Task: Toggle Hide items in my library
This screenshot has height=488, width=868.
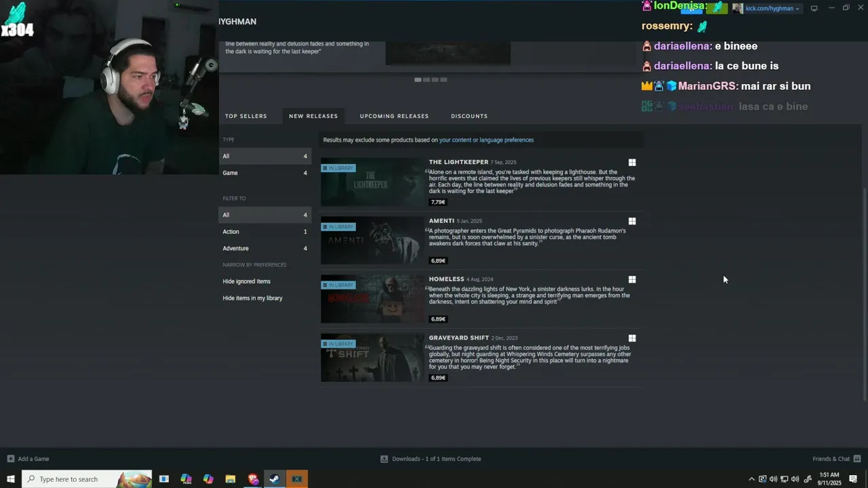Action: [252, 298]
